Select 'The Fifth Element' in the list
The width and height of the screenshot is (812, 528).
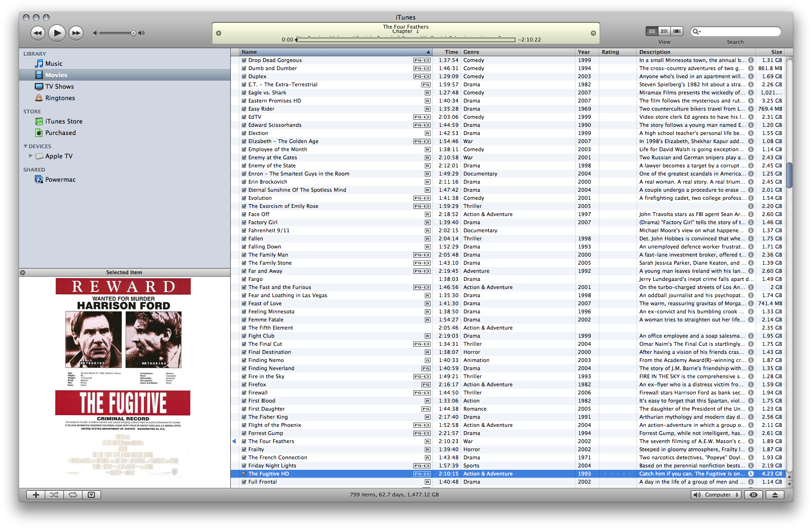[x=509, y=328]
